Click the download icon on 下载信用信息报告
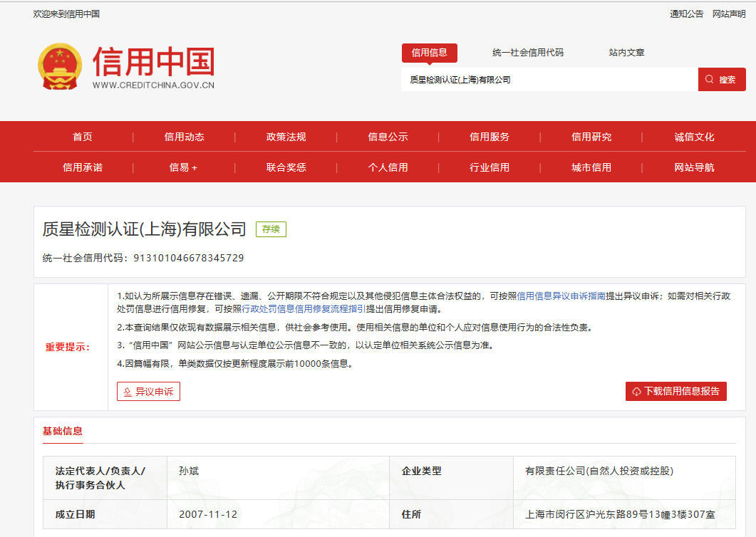 point(635,391)
